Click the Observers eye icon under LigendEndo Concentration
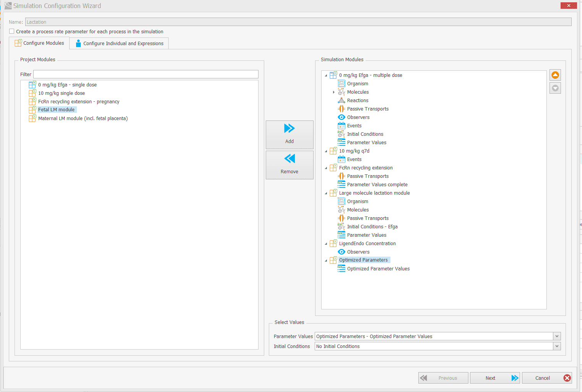 tap(341, 252)
